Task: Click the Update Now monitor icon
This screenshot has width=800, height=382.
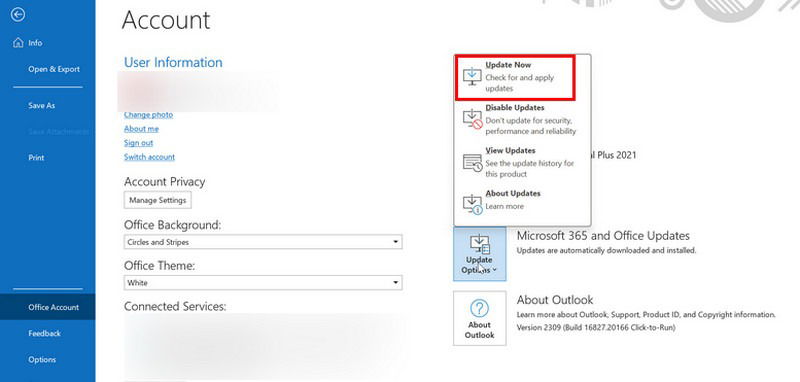Action: (472, 76)
